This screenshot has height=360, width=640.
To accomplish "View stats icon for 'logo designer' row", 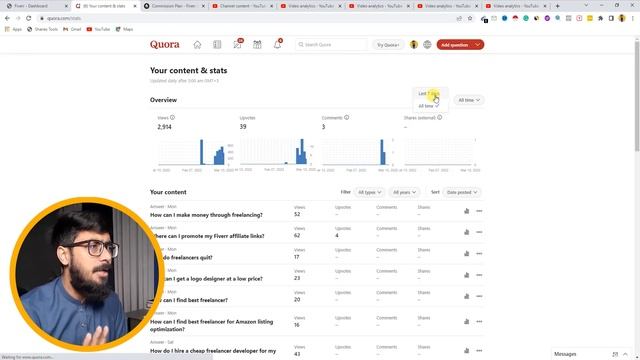I will tap(467, 275).
